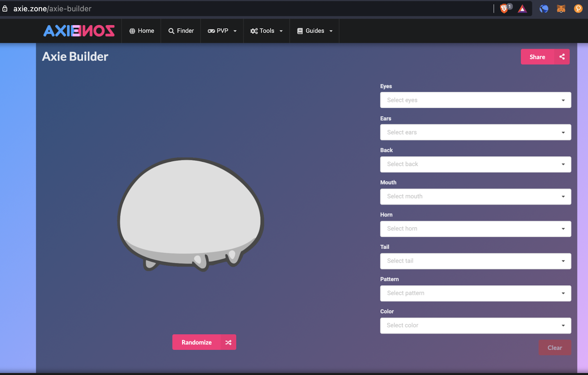Click the Color field label
This screenshot has height=375, width=588.
pos(387,311)
